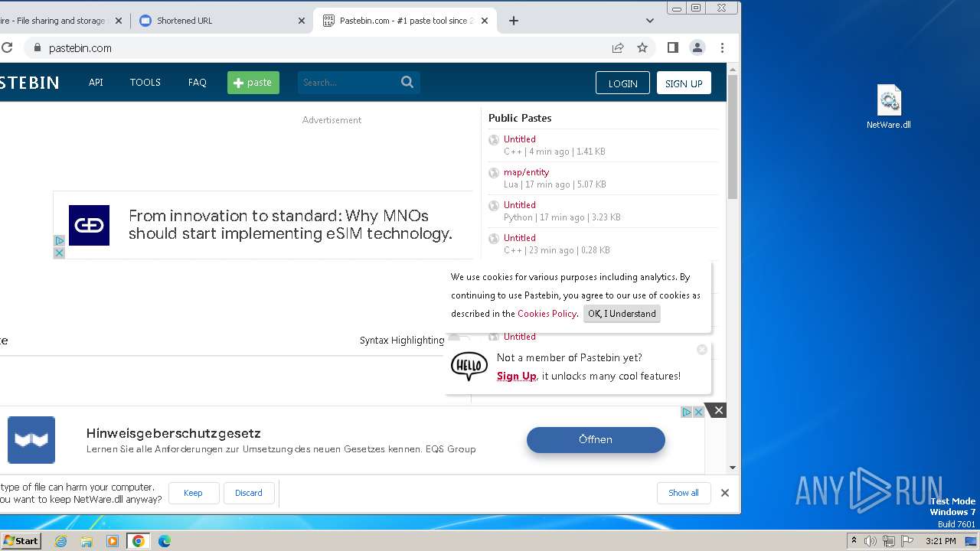The image size is (980, 551).
Task: Click the vertical scrollbar thumb
Action: (733, 137)
